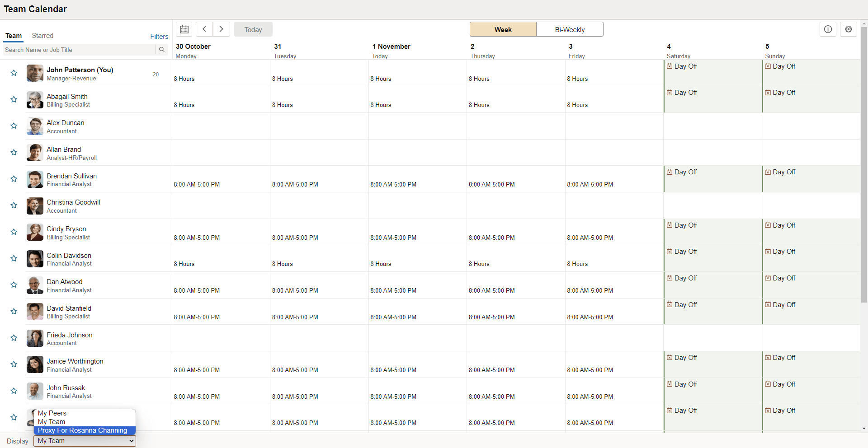Open the Filters panel

point(159,36)
